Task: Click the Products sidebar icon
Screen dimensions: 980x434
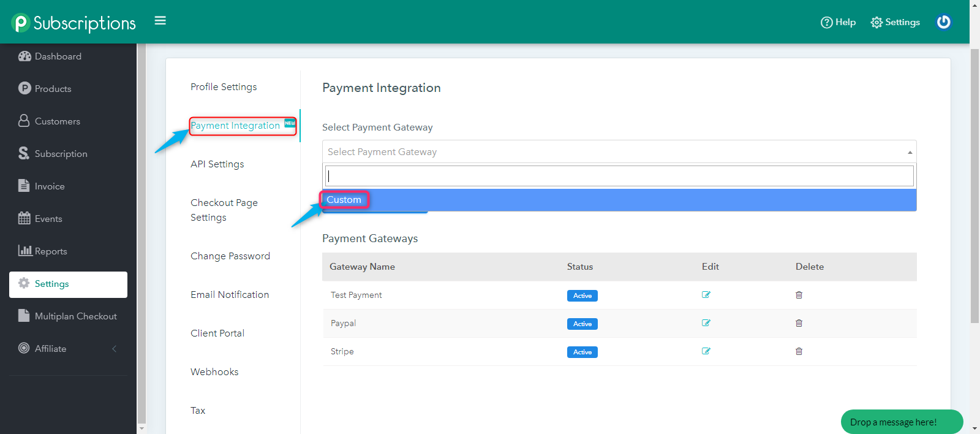Action: click(24, 88)
